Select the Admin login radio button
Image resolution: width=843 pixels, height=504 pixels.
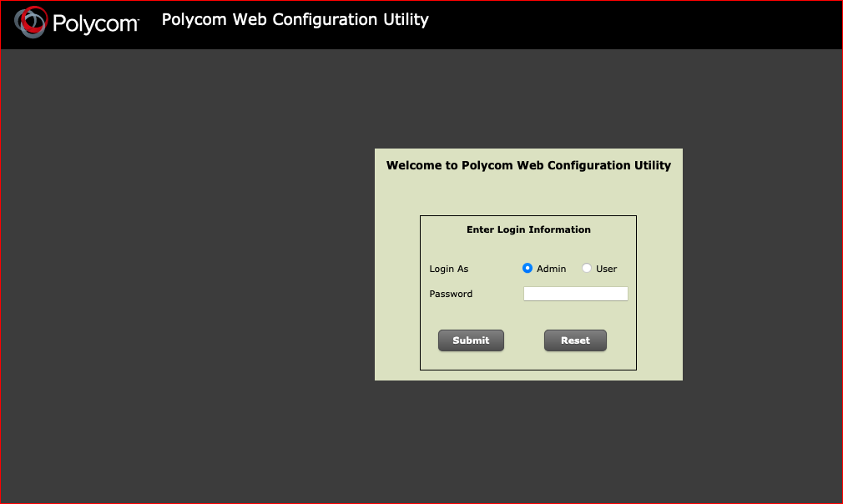tap(528, 268)
